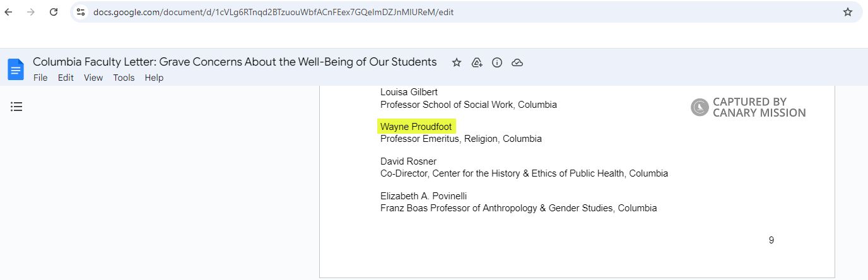This screenshot has width=868, height=280.
Task: Click the address bar URL
Action: [x=273, y=12]
